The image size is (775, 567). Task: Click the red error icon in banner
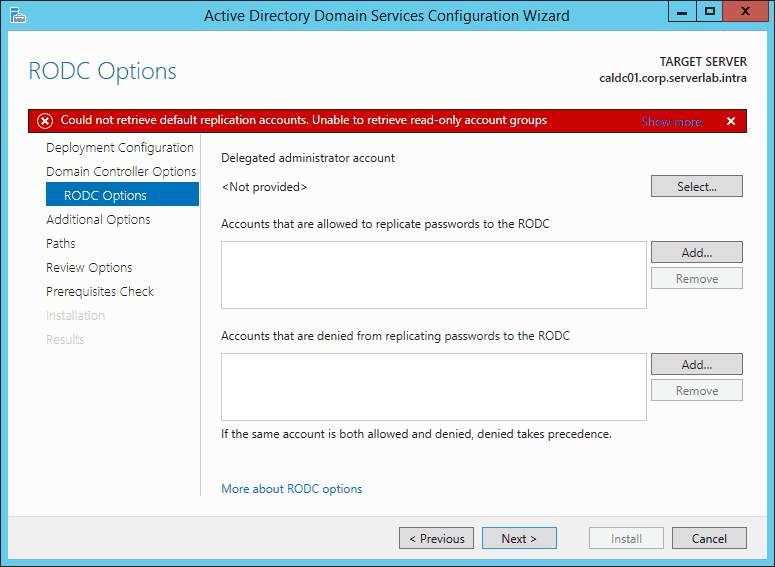[45, 121]
